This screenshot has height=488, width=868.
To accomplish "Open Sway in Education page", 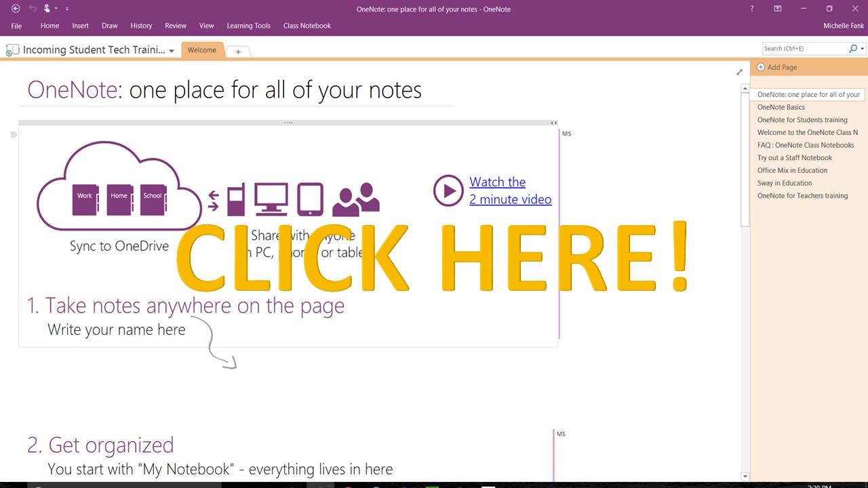I will point(785,183).
